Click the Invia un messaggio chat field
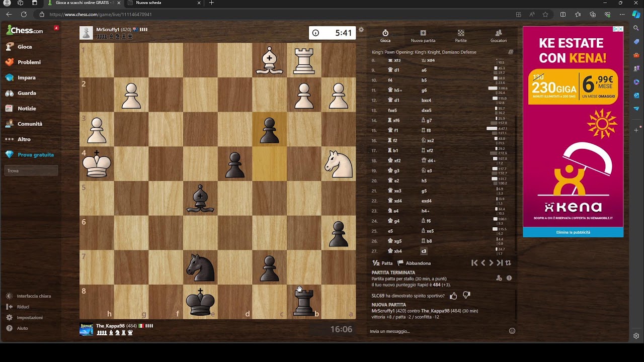Viewport: 644px width, 362px height. coord(438,331)
